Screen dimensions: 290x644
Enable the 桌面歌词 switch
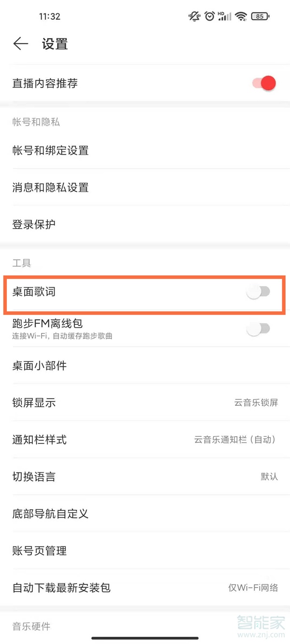[259, 292]
